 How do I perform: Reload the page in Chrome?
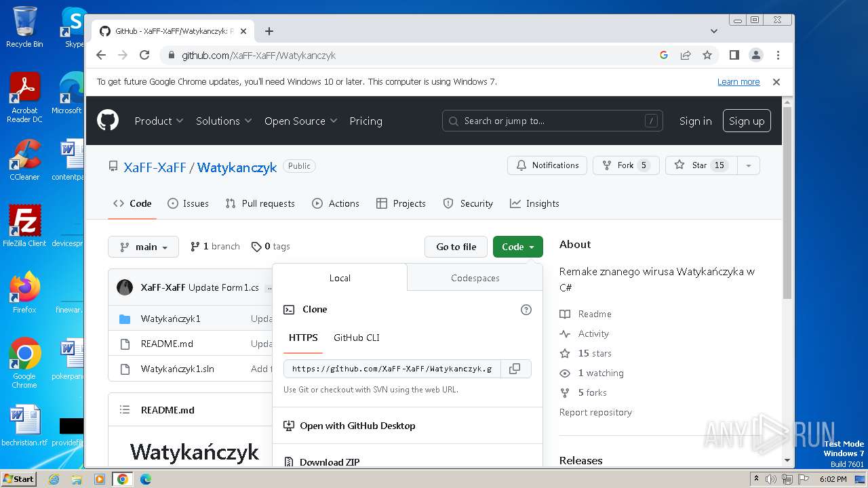[x=144, y=56]
